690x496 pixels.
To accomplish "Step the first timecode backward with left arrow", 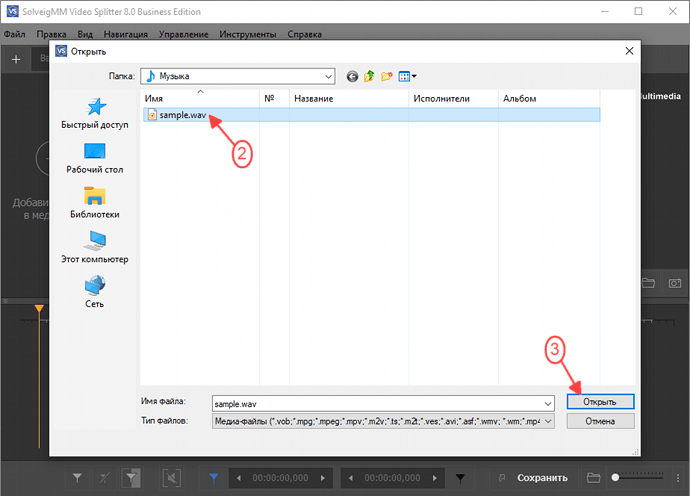I will (239, 478).
